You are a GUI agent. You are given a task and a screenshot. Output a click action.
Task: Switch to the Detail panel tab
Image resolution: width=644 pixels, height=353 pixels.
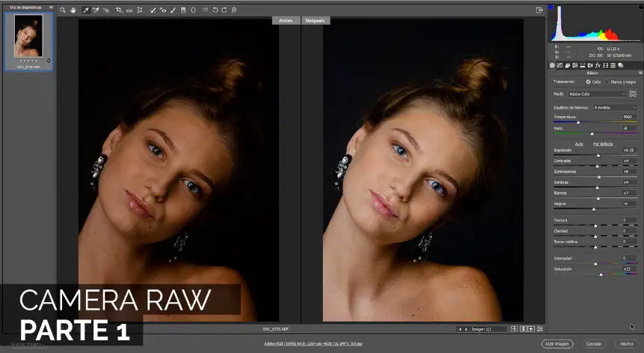tap(567, 65)
